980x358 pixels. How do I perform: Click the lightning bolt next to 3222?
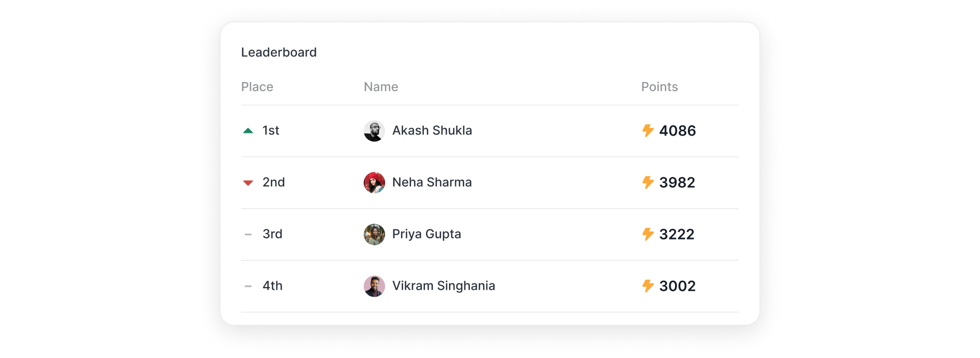[x=648, y=234]
